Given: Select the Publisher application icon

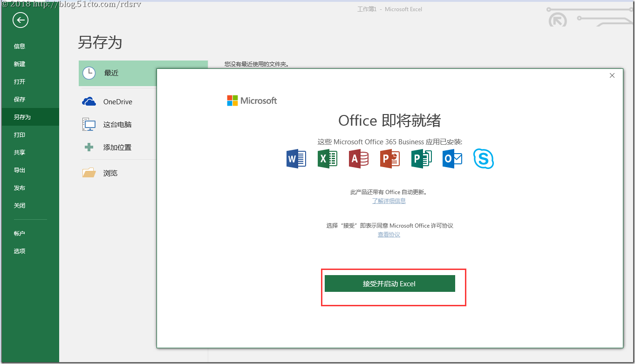Looking at the screenshot, I should (x=421, y=159).
